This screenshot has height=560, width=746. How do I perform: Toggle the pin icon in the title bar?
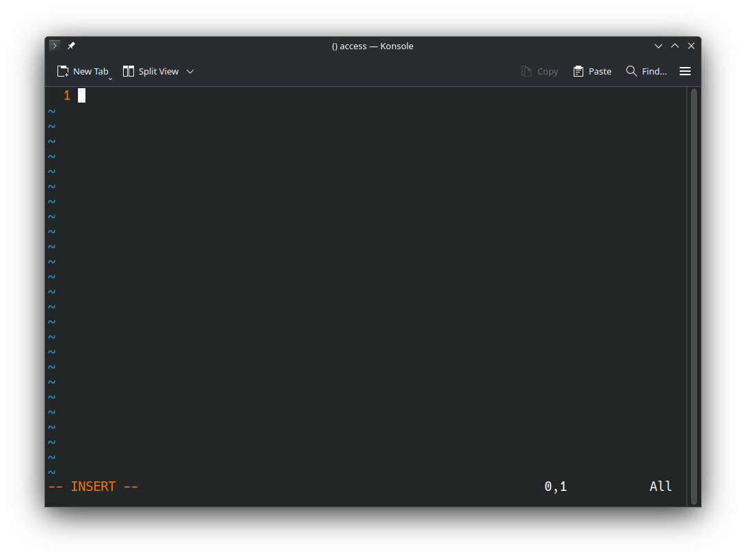(70, 45)
